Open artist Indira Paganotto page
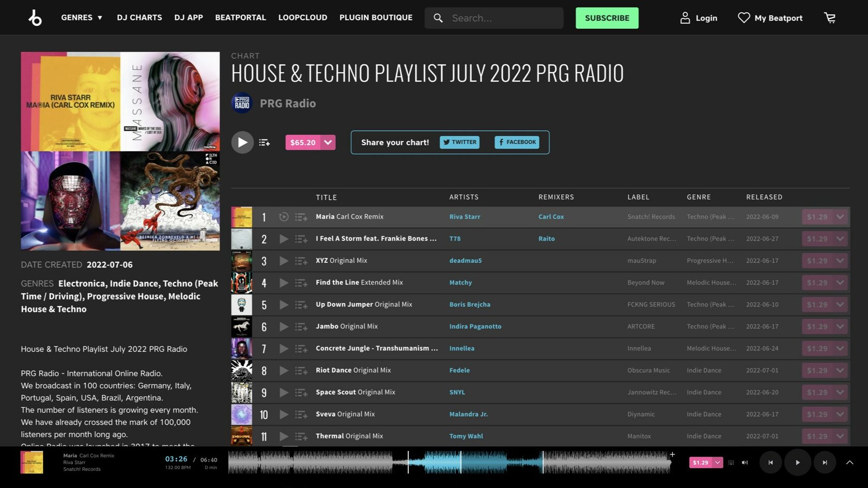The height and width of the screenshot is (488, 868). 475,326
